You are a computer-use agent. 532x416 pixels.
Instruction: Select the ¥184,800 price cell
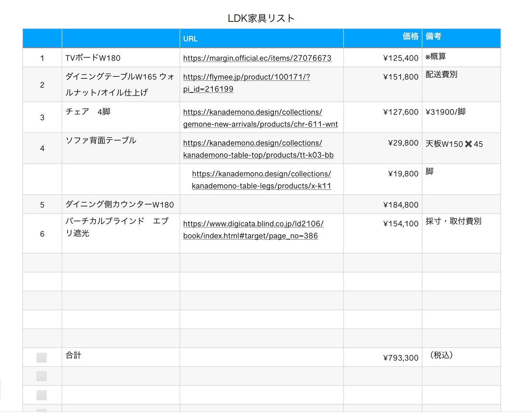[x=383, y=204]
